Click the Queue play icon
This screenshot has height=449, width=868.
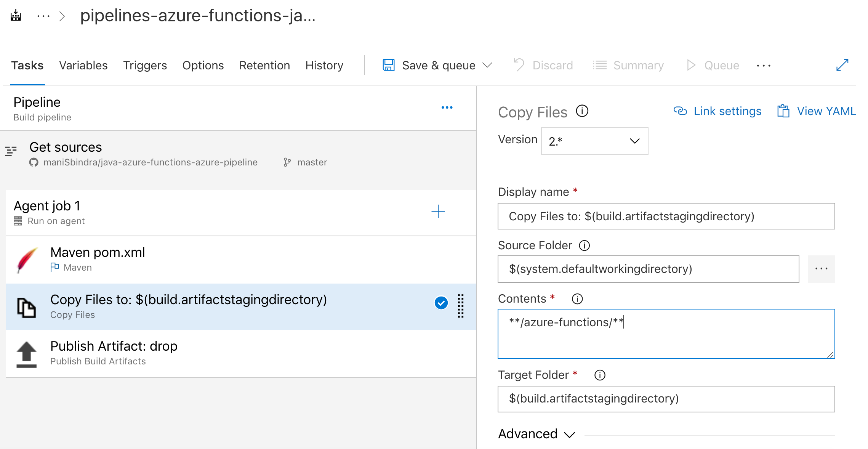(x=691, y=65)
